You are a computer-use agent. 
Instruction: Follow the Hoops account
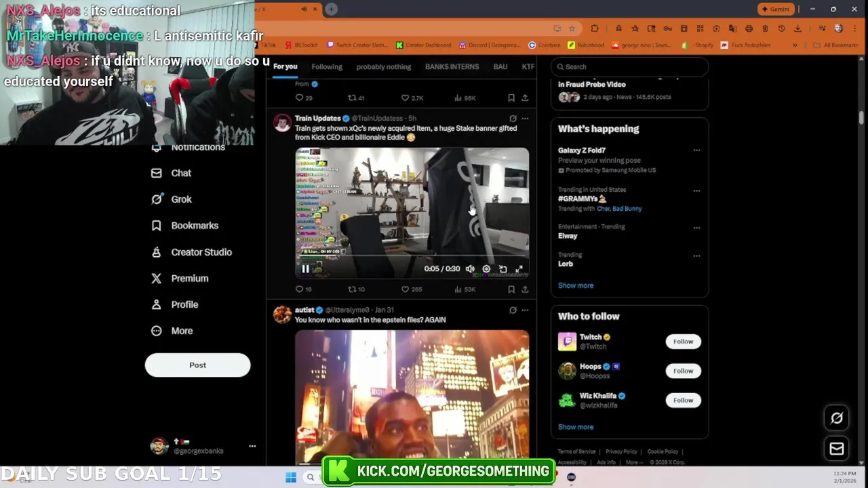click(x=683, y=371)
